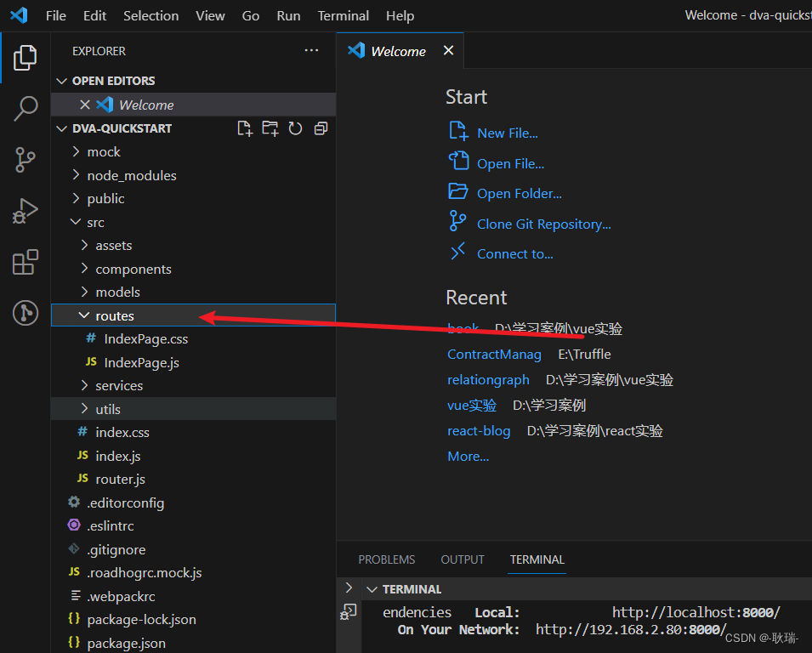Screen dimensions: 812x653
Task: Open Source Control view
Action: 26,160
